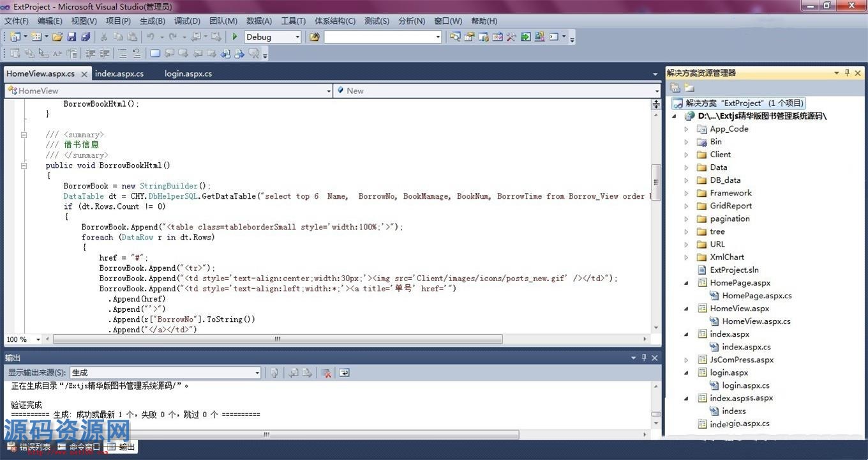
Task: Click the Save icon in the toolbar
Action: [x=71, y=37]
